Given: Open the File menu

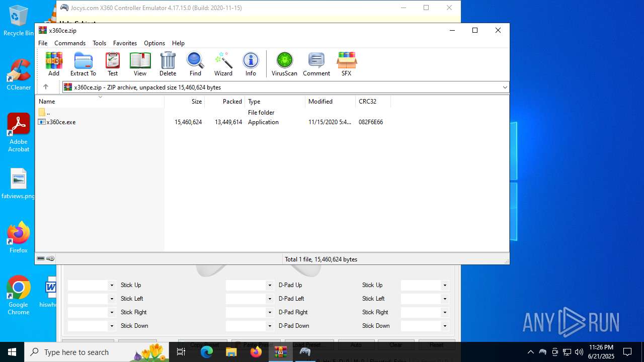Looking at the screenshot, I should click(43, 43).
